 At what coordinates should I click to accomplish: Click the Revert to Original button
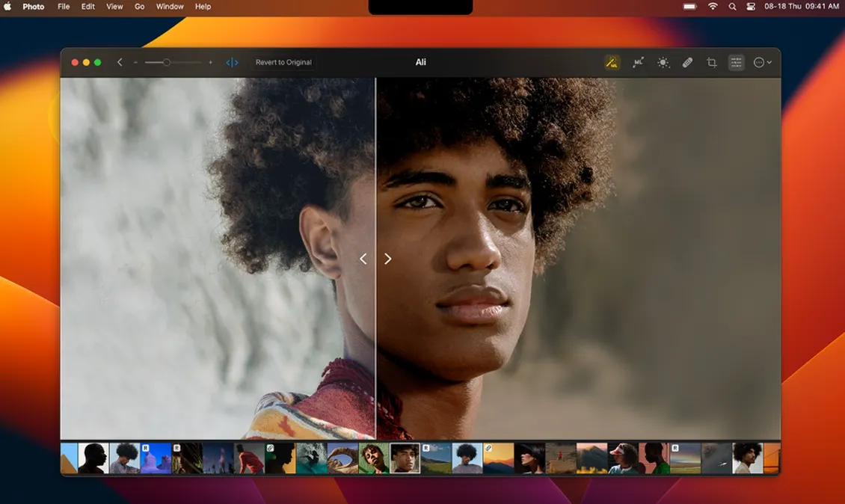click(x=283, y=63)
